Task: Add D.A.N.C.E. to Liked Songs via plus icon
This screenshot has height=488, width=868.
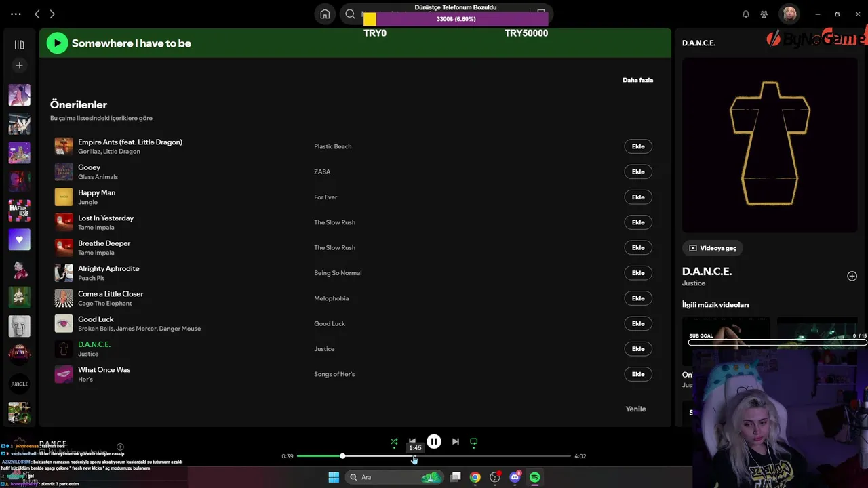Action: tap(852, 276)
